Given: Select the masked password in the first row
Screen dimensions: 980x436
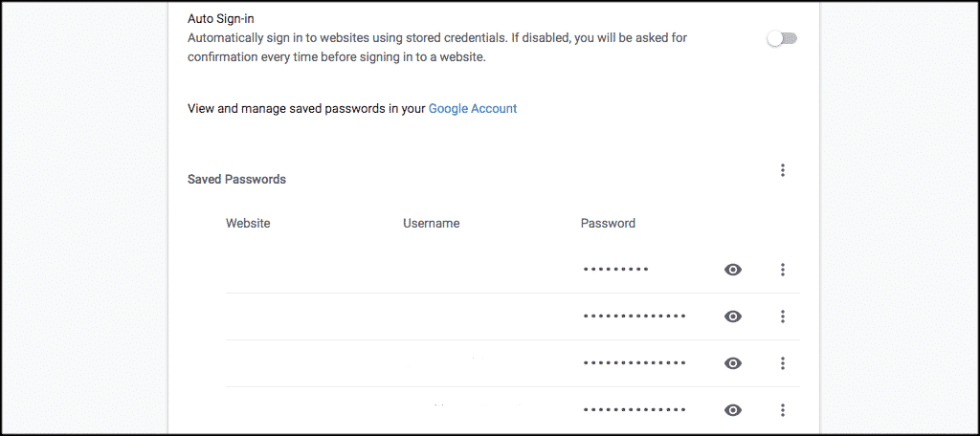Looking at the screenshot, I should click(x=615, y=270).
